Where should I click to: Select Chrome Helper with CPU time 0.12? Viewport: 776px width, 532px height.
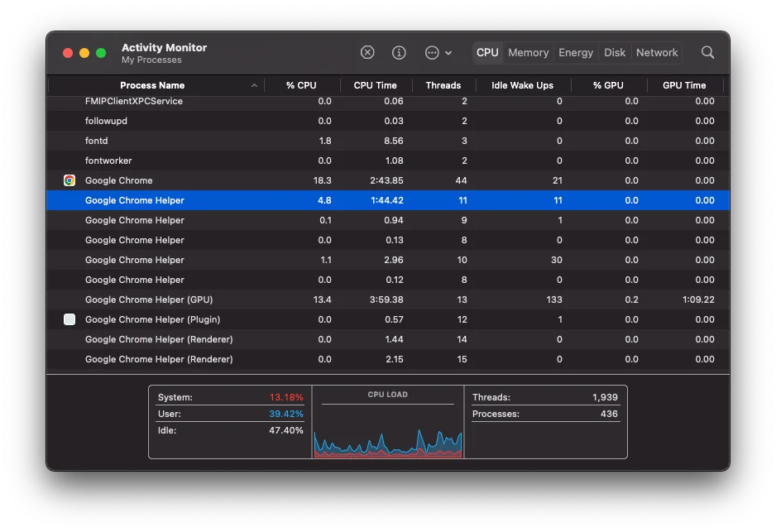click(x=388, y=280)
